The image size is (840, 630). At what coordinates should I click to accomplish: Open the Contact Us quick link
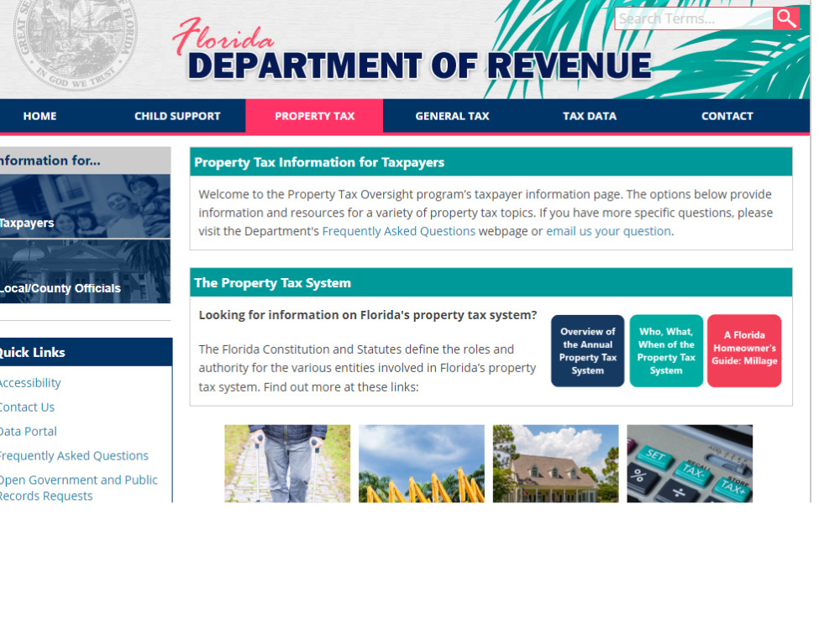coord(28,407)
